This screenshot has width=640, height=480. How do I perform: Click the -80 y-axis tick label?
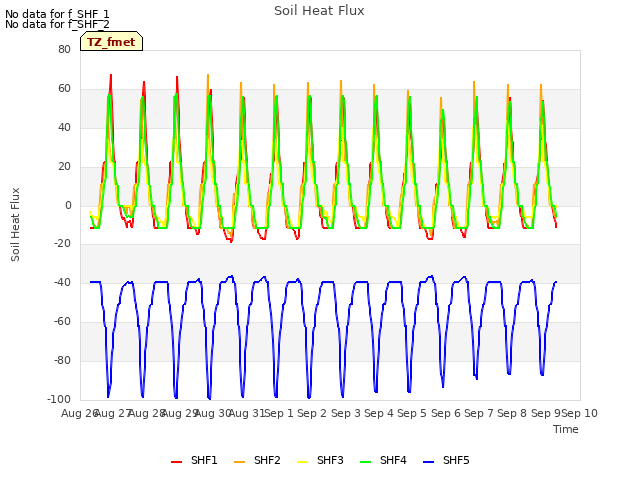coord(62,361)
